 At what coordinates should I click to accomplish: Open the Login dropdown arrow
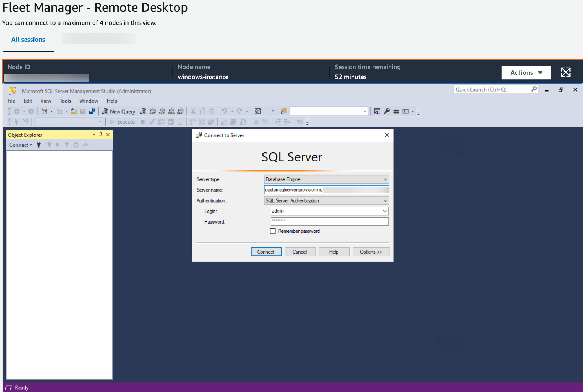click(x=385, y=211)
